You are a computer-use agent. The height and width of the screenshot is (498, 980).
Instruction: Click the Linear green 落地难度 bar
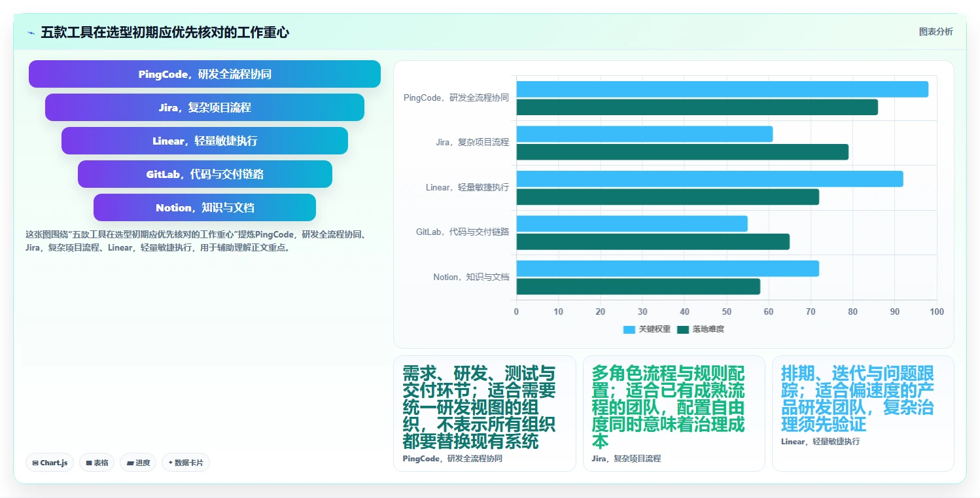tap(668, 196)
